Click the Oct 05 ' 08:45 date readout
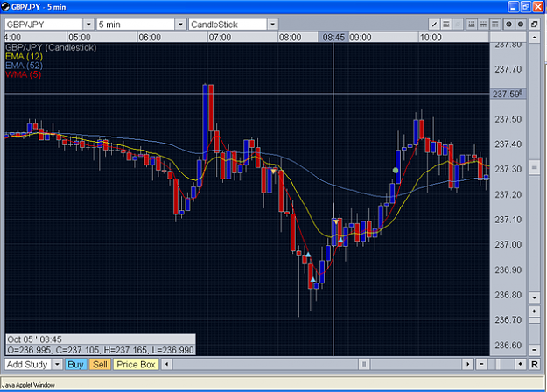Viewport: 547px width, 392px height. tap(34, 339)
